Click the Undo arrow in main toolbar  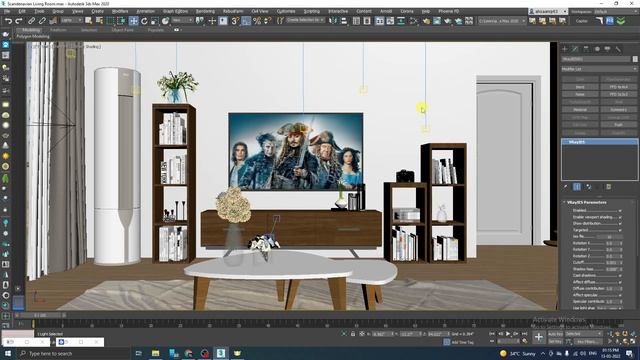[x=8, y=20]
